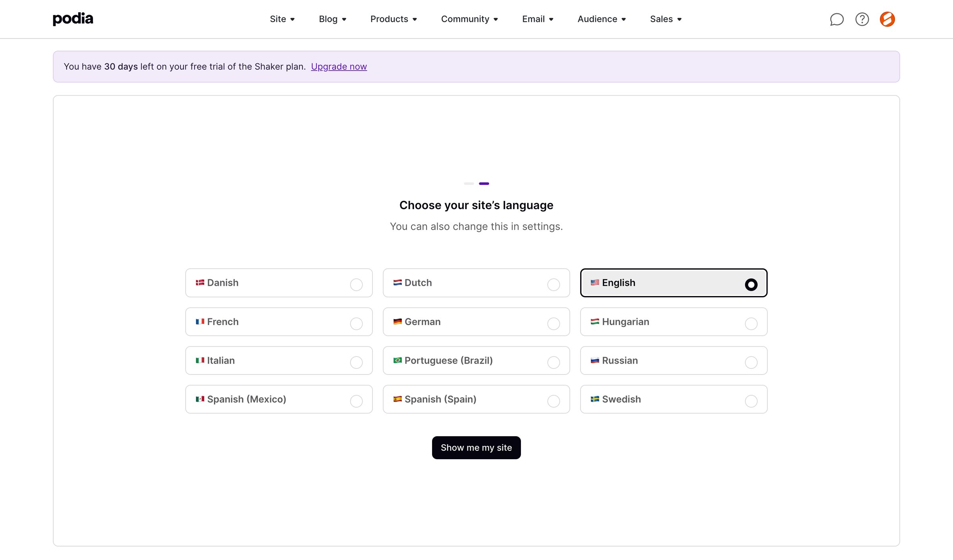Viewport: 953px width, 560px height.
Task: Click the Russian flag icon
Action: tap(595, 360)
